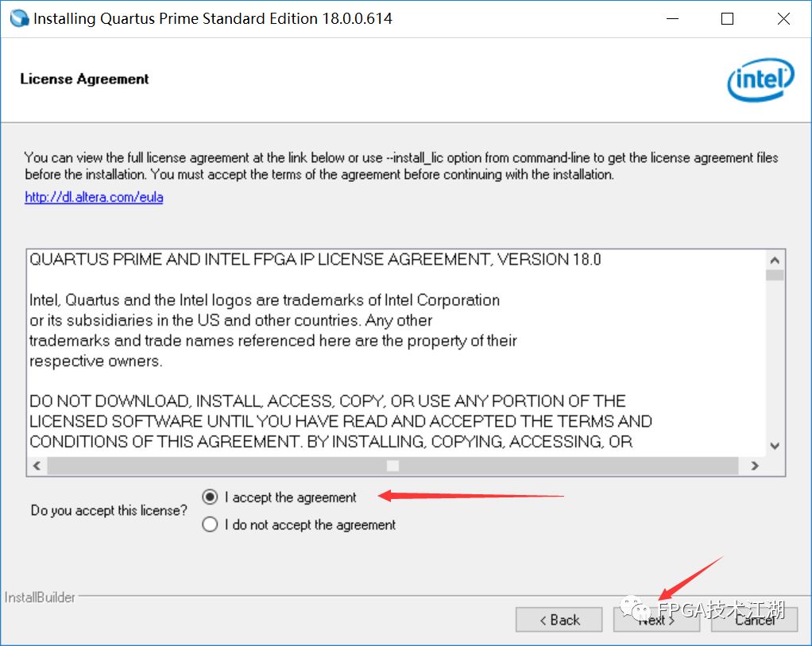Click the "InstallBuilder" label
The height and width of the screenshot is (646, 812).
coord(40,598)
